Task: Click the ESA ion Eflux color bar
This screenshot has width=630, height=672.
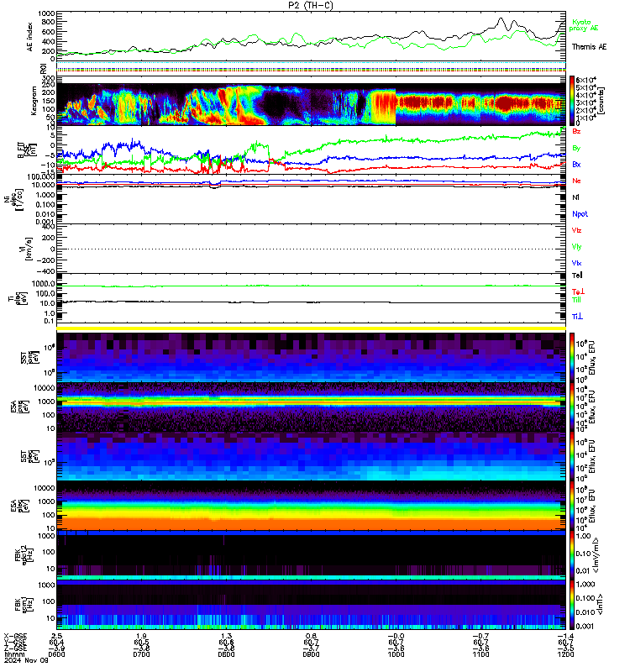Action: [572, 407]
